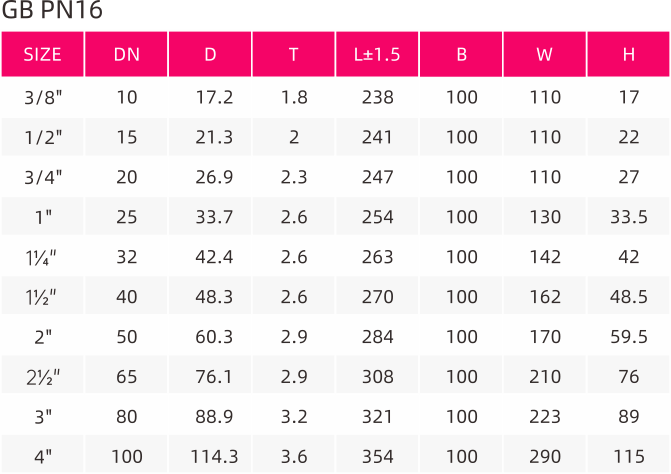Click the 114.3 diameter value
Image resolution: width=671 pixels, height=474 pixels.
(214, 457)
